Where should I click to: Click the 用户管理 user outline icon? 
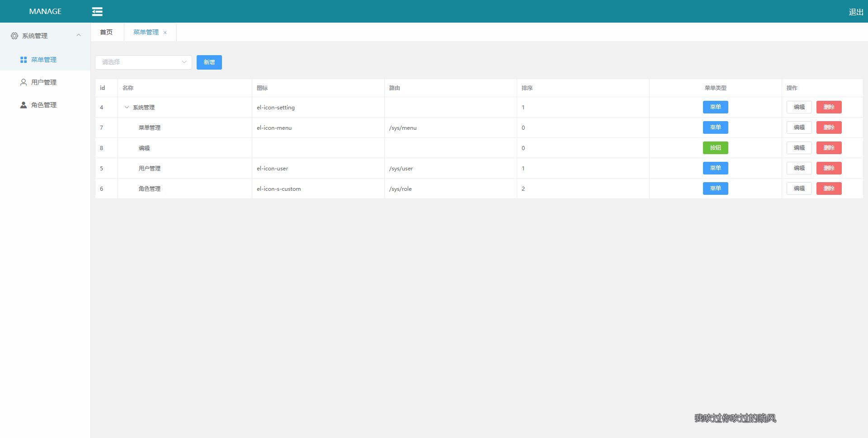pos(24,82)
